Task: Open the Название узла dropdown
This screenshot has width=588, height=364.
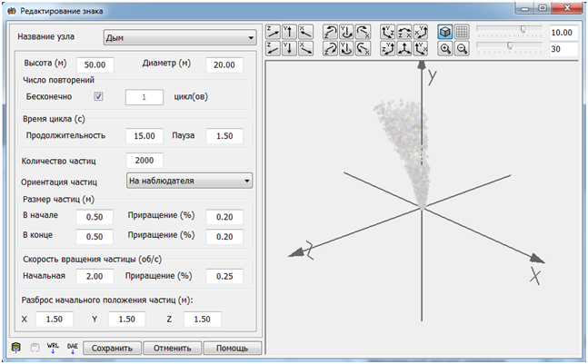Action: [x=178, y=38]
